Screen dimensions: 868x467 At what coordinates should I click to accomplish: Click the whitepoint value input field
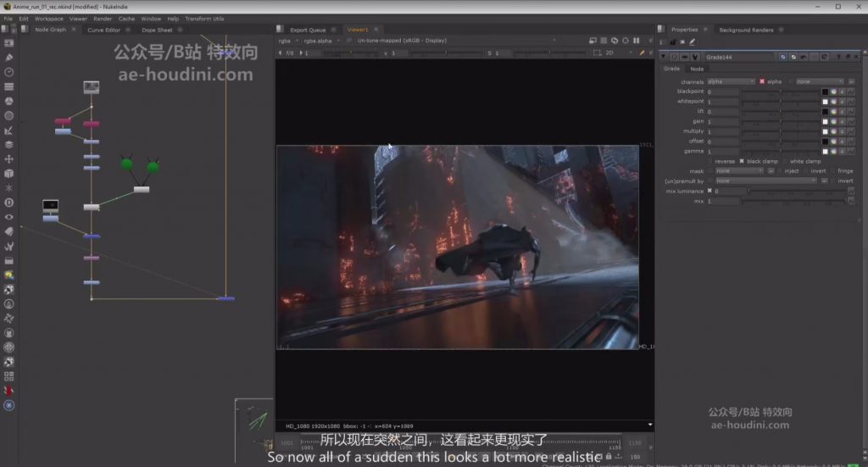point(722,101)
